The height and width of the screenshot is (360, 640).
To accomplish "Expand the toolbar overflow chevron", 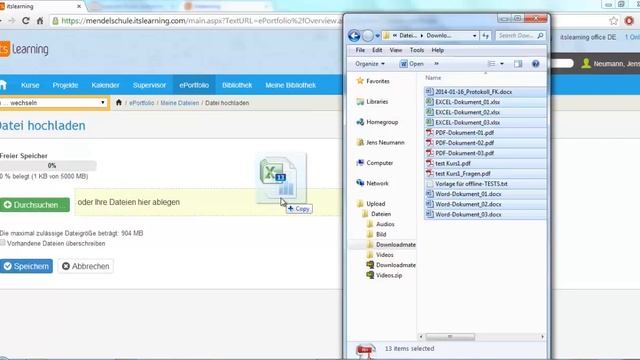I will pyautogui.click(x=436, y=64).
